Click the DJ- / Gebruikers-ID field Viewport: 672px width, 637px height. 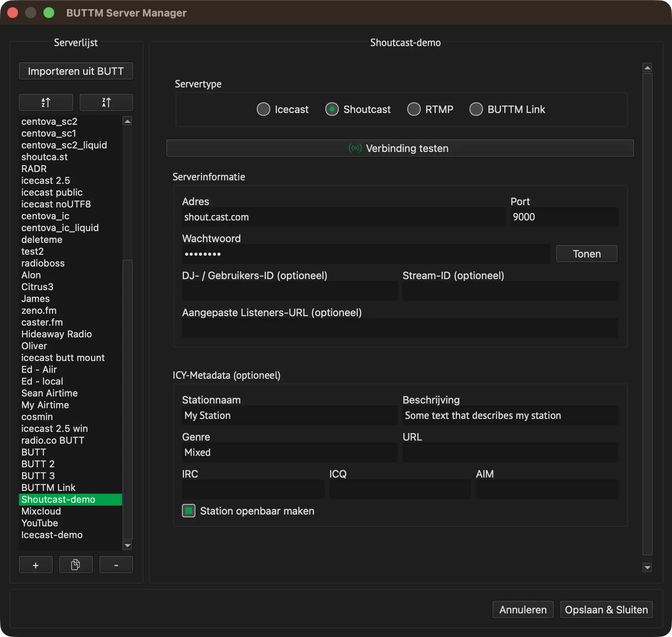point(290,291)
